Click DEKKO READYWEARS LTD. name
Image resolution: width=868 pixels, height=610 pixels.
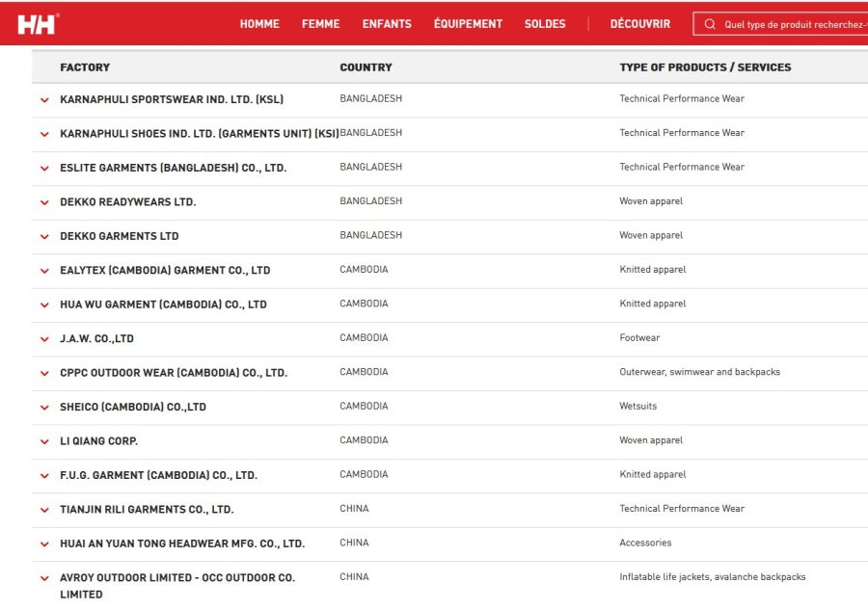pos(128,202)
